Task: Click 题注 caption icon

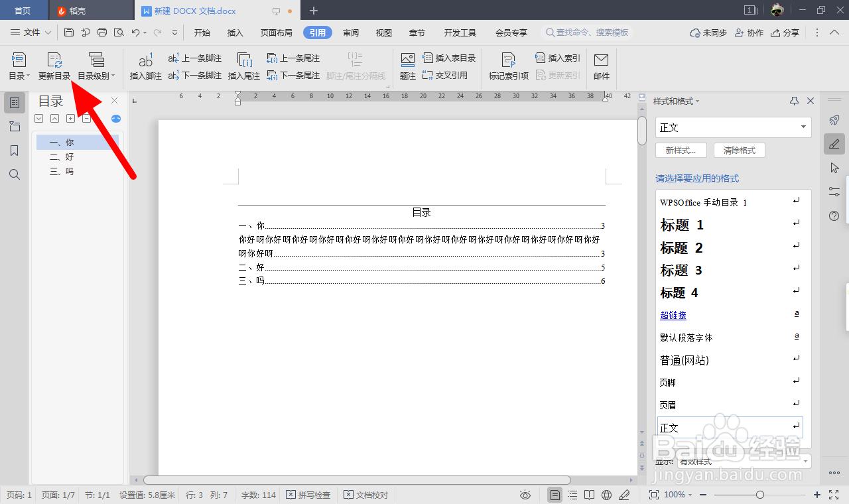Action: pos(408,67)
